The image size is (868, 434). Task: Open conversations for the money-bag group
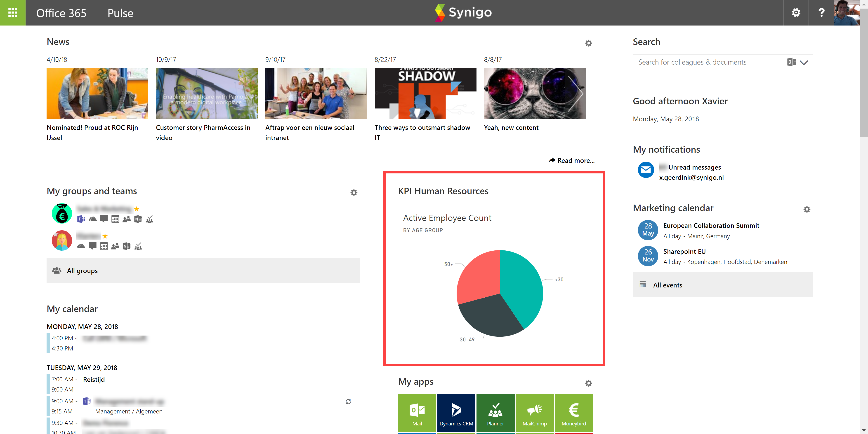tap(104, 219)
